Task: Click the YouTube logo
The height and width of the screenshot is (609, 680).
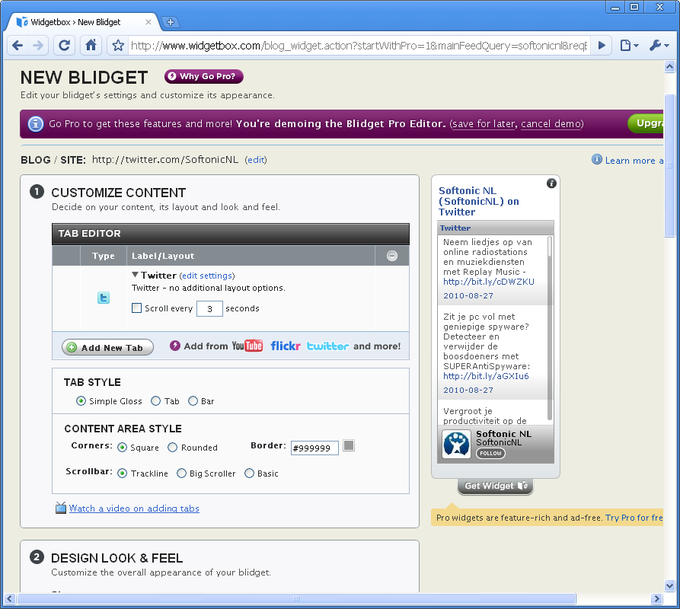Action: pos(247,346)
